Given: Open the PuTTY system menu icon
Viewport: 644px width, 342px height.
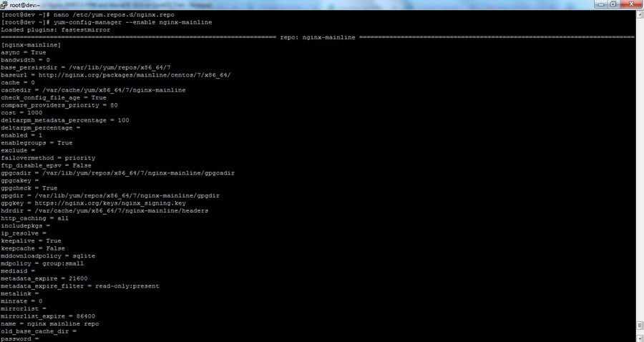Looking at the screenshot, I should pos(4,5).
